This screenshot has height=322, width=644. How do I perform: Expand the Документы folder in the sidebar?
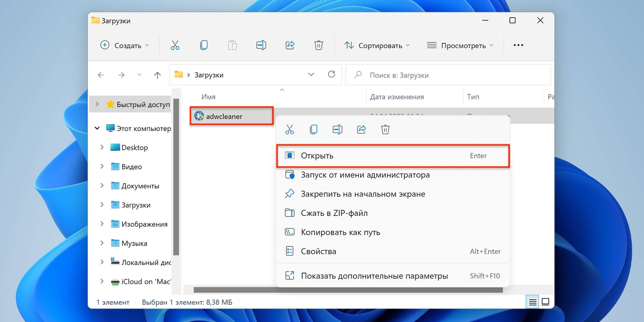pyautogui.click(x=101, y=185)
